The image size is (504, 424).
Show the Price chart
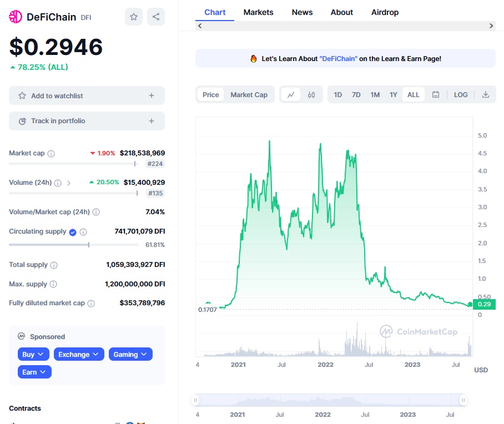click(x=210, y=95)
